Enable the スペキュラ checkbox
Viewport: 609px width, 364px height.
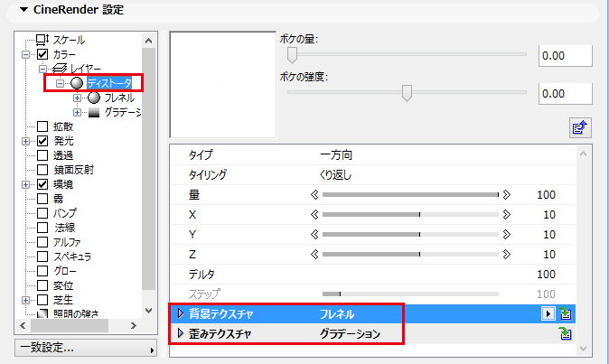42,257
